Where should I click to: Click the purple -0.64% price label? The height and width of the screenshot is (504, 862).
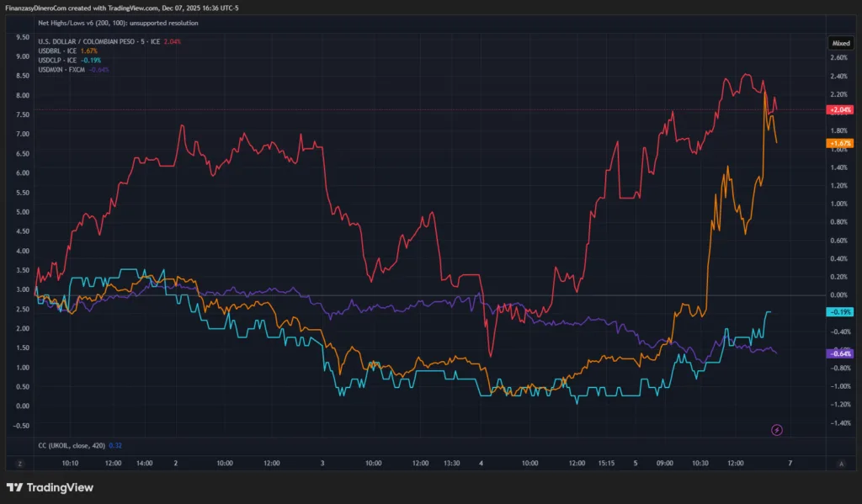(840, 353)
